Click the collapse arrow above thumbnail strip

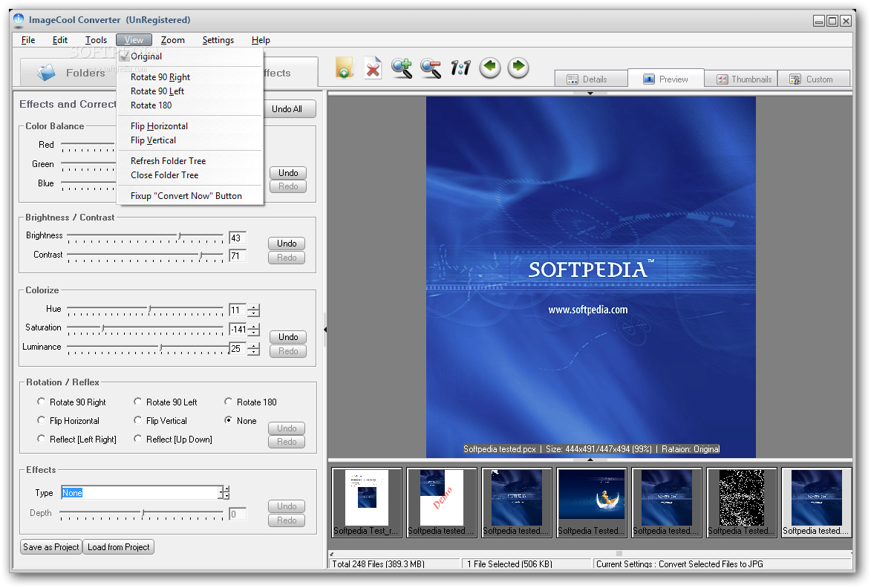pos(590,460)
